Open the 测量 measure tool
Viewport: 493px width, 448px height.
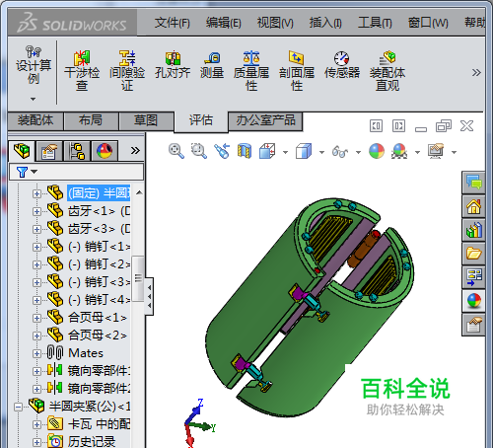(212, 65)
